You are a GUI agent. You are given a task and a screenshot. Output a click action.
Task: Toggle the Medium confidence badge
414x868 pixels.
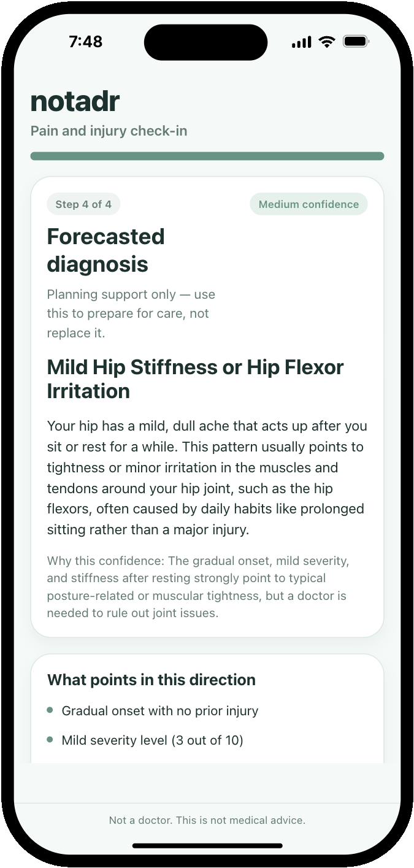(x=309, y=204)
